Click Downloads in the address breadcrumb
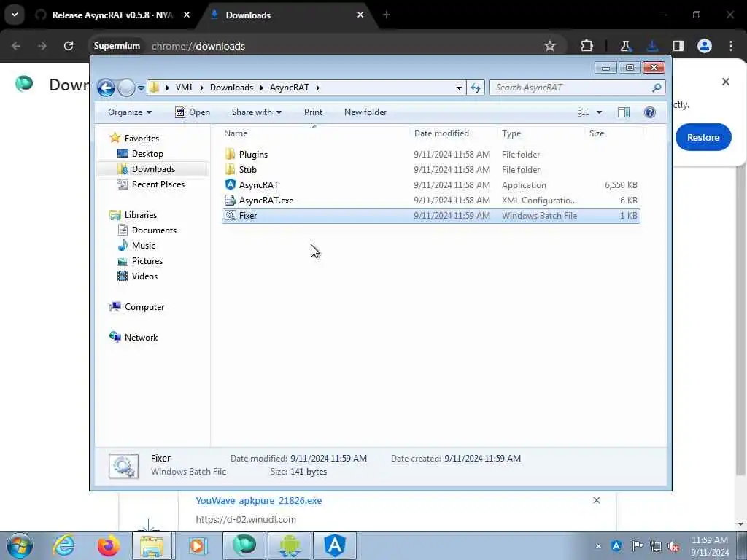This screenshot has width=747, height=560. 231,87
